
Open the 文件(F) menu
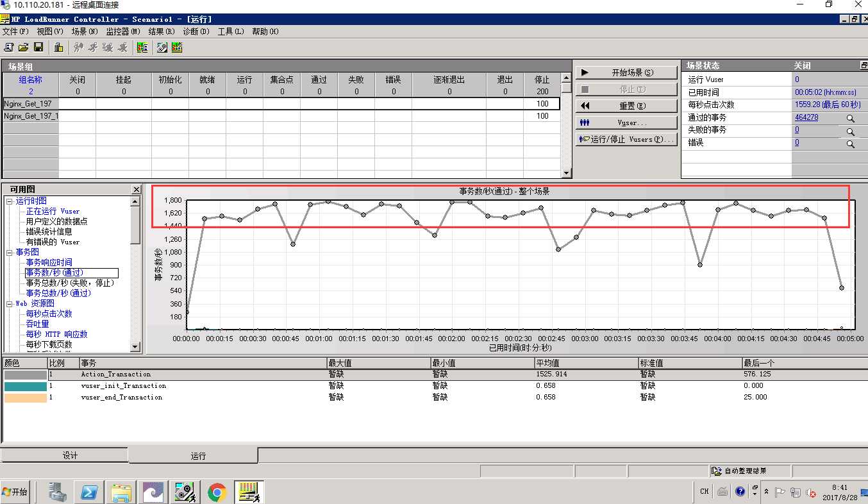[15, 31]
